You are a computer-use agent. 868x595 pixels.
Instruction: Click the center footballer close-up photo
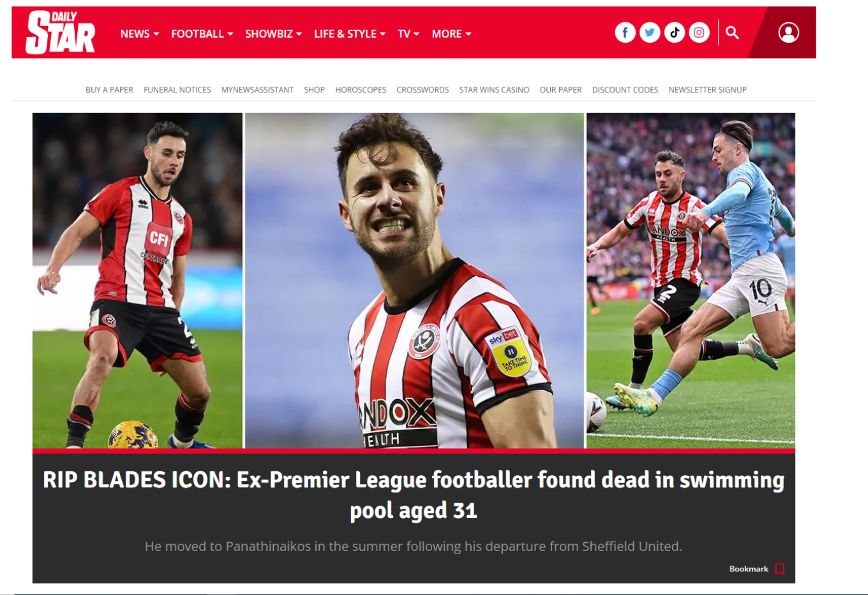point(414,281)
